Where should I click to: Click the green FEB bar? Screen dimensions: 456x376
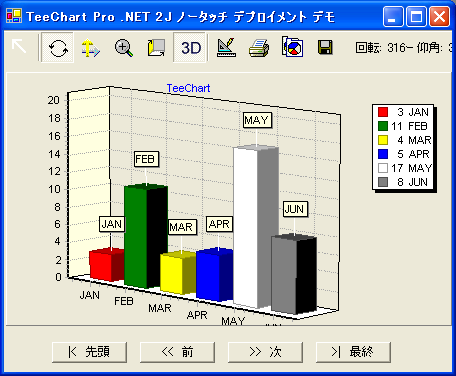click(135, 236)
